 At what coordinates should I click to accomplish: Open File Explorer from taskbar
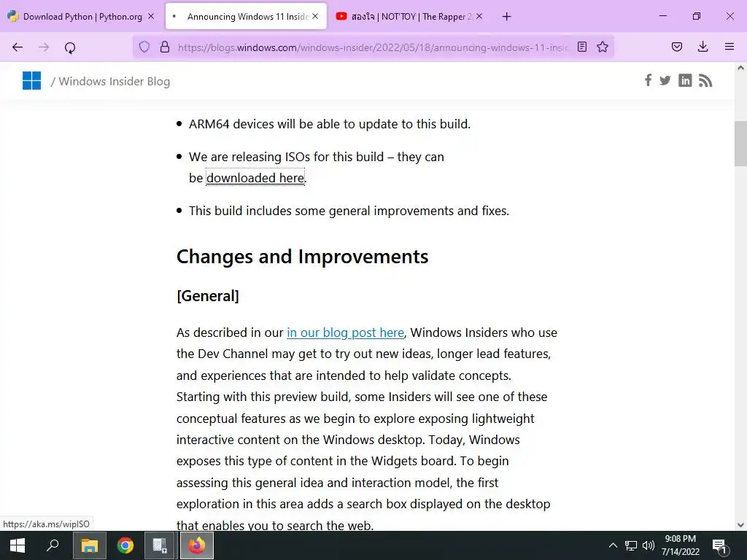89,545
